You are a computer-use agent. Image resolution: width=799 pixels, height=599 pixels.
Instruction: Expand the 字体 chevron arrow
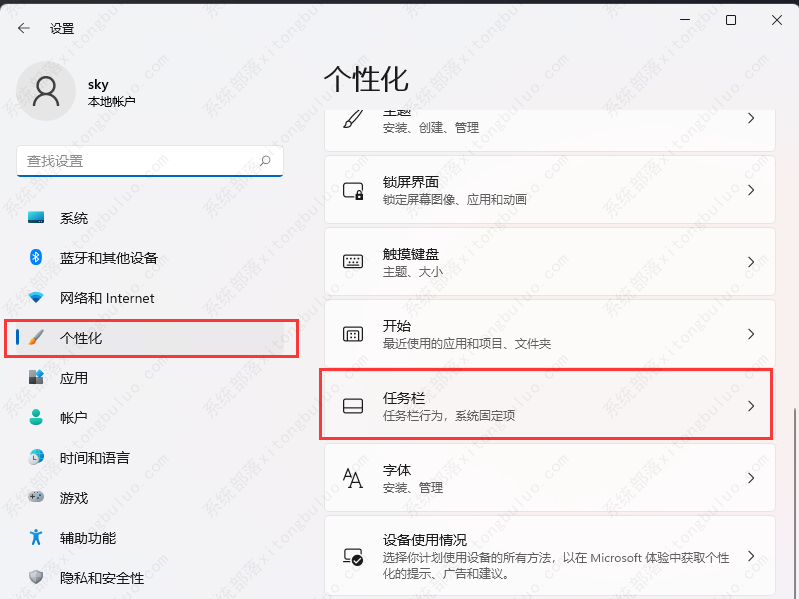tap(751, 478)
